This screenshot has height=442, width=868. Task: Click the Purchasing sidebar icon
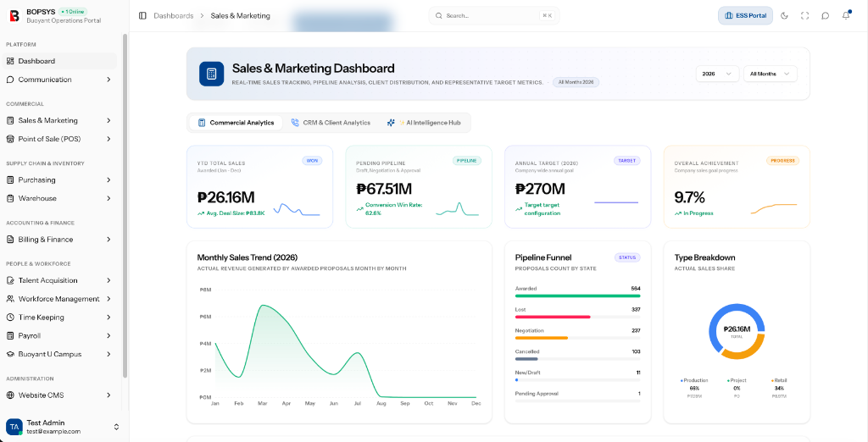pos(10,180)
